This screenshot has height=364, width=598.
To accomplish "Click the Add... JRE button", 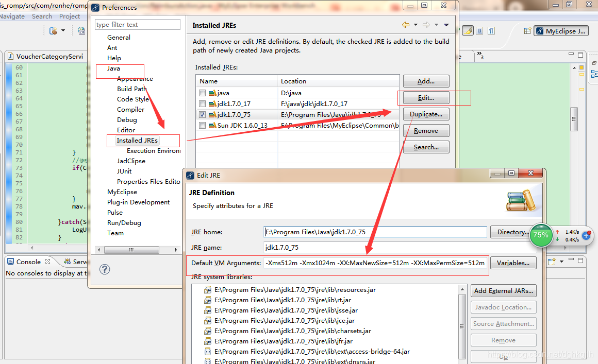I will 426,81.
